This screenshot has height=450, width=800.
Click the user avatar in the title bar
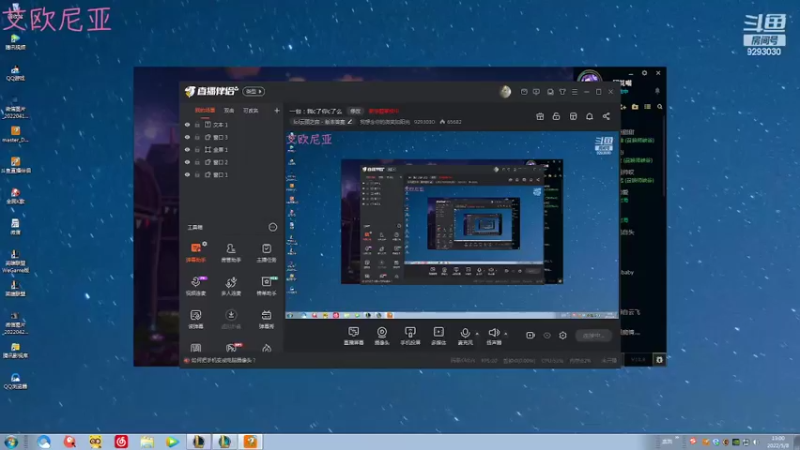point(505,91)
